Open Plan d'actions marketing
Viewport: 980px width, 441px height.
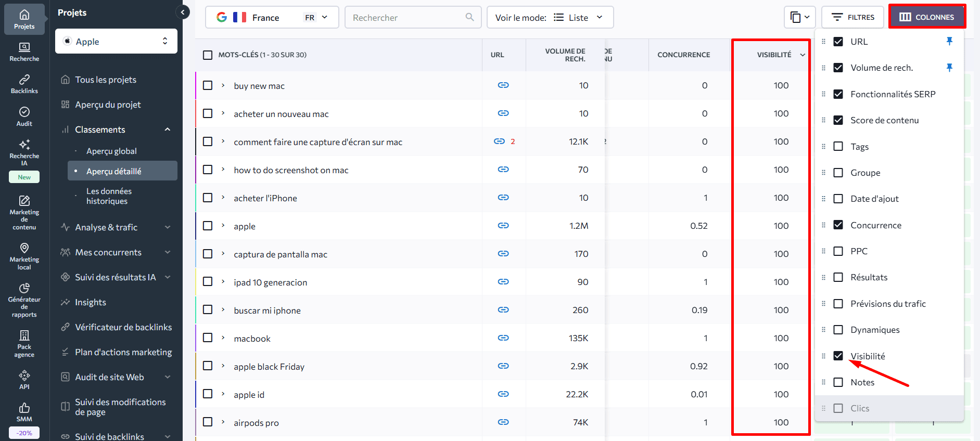[x=123, y=352]
